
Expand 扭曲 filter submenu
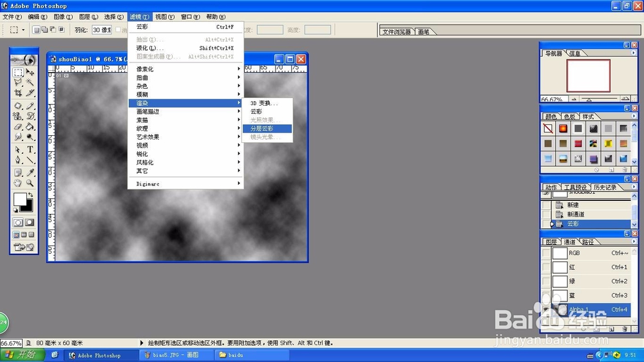tap(185, 78)
